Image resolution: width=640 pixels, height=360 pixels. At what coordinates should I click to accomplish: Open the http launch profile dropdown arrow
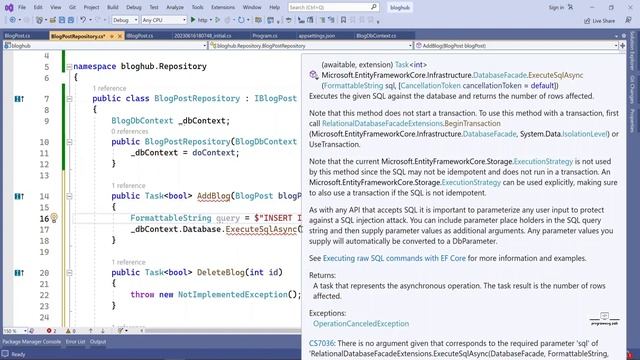point(211,20)
